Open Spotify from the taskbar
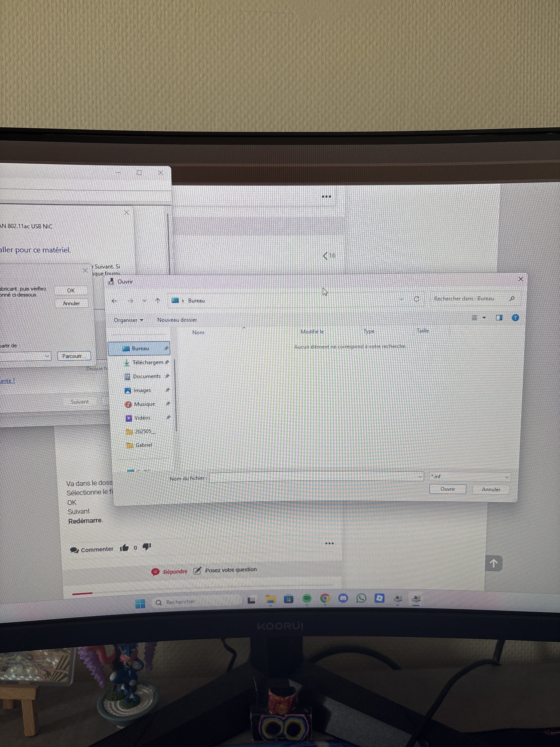The height and width of the screenshot is (747, 560). 306,599
